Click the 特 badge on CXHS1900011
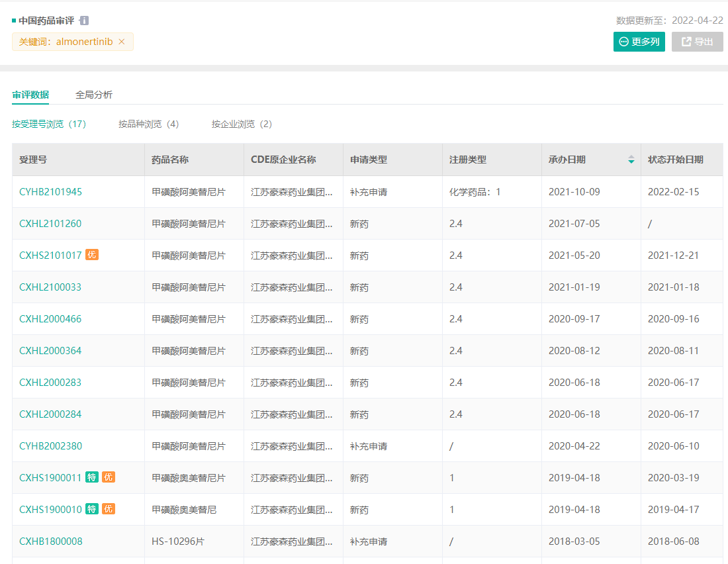728x564 pixels. 92,477
